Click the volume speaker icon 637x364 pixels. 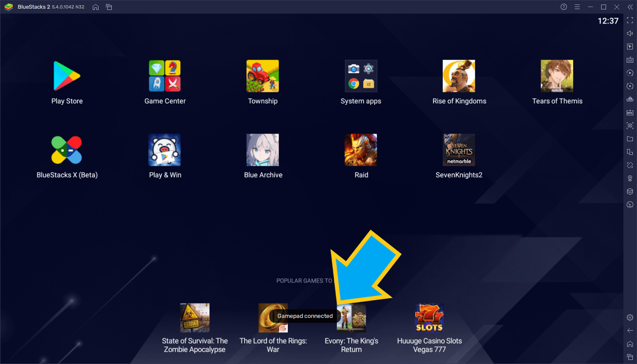[x=630, y=33]
